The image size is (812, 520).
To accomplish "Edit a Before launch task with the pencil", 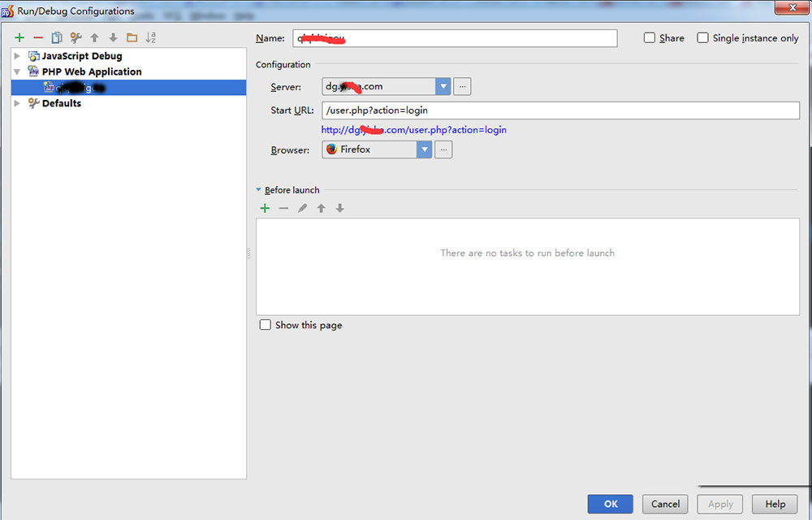I will 302,208.
